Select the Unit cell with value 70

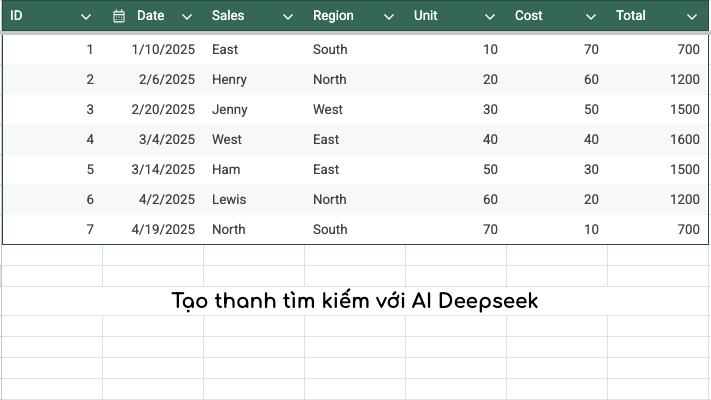tap(456, 229)
